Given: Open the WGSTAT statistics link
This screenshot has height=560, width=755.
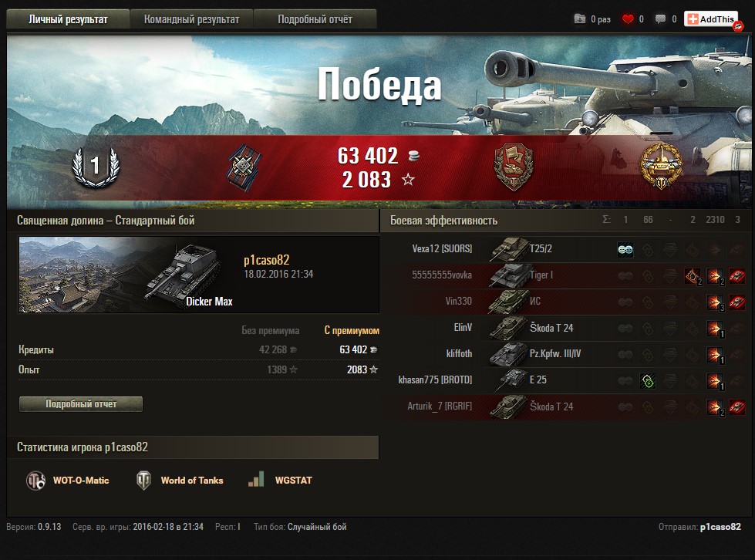Looking at the screenshot, I should [280, 480].
